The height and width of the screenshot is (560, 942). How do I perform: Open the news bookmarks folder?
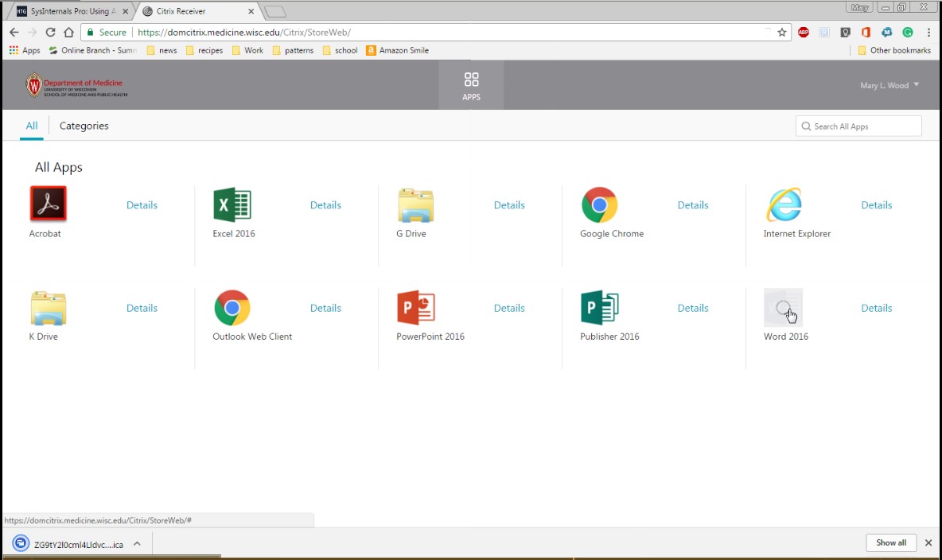(x=162, y=50)
